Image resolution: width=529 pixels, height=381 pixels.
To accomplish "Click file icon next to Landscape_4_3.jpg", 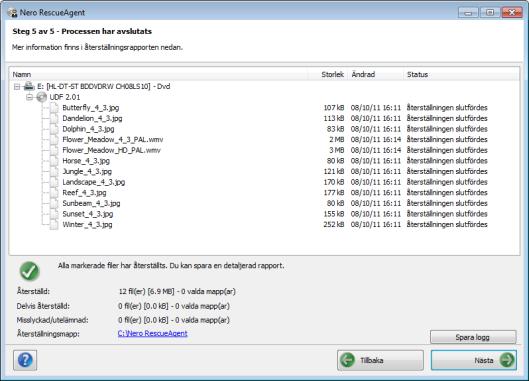I will [54, 182].
